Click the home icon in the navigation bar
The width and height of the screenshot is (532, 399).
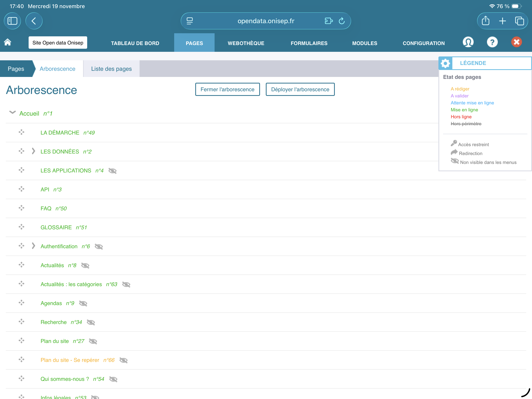click(x=8, y=42)
